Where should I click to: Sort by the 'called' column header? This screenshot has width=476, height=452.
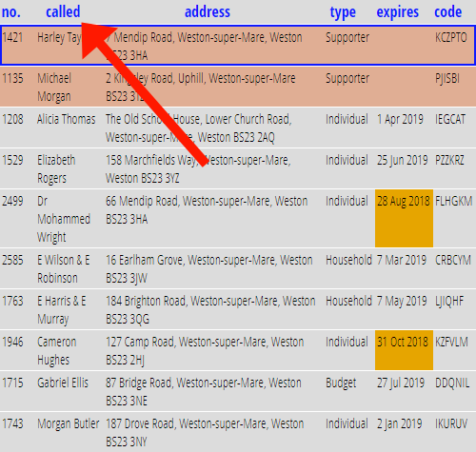(x=63, y=12)
